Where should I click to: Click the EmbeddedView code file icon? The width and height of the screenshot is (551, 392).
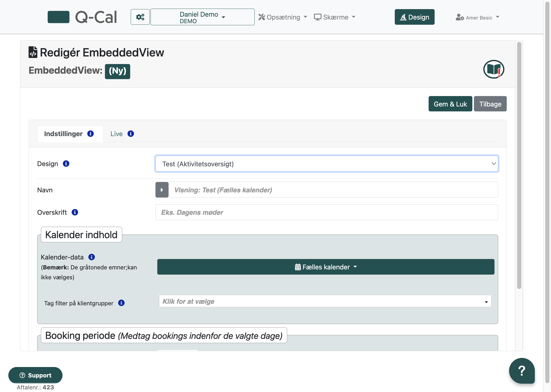pos(33,52)
